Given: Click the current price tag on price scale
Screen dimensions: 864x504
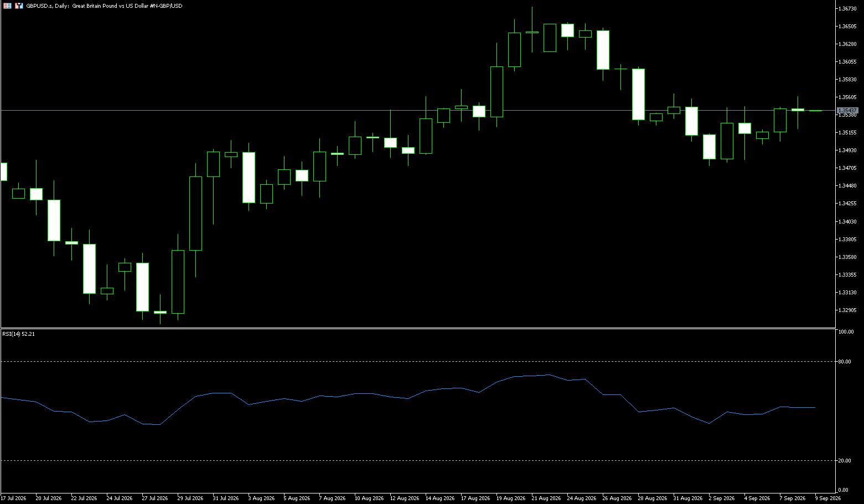Looking at the screenshot, I should pos(847,111).
